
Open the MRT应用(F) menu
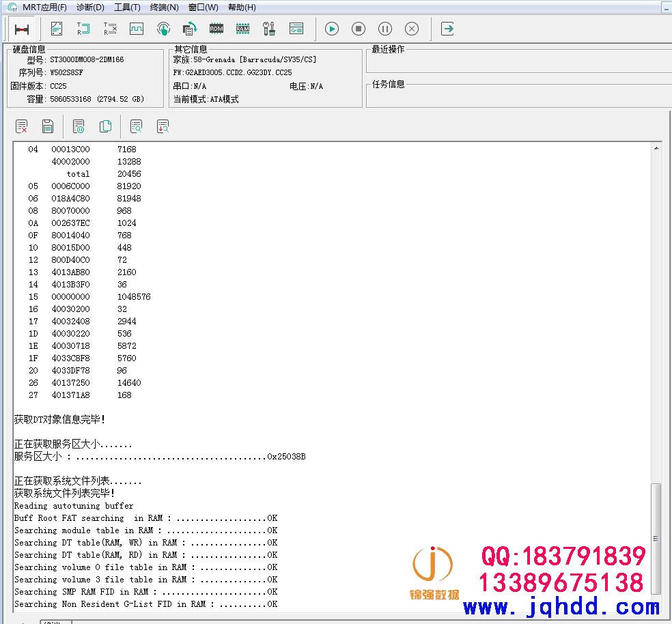[44, 8]
